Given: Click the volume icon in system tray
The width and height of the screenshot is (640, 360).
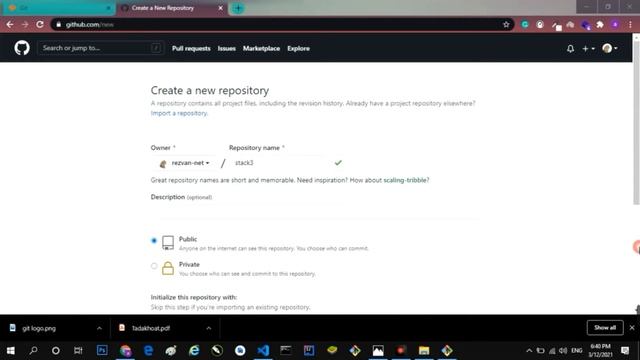Looking at the screenshot, I should (563, 351).
